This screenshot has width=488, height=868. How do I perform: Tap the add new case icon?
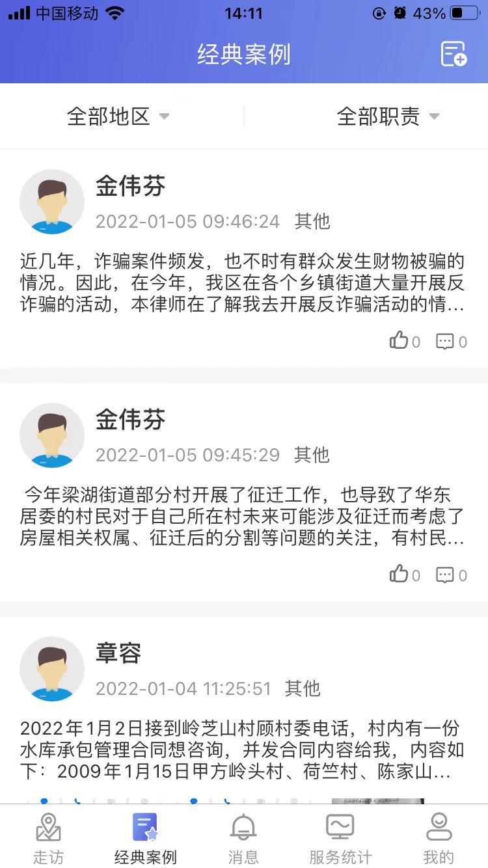(x=454, y=54)
